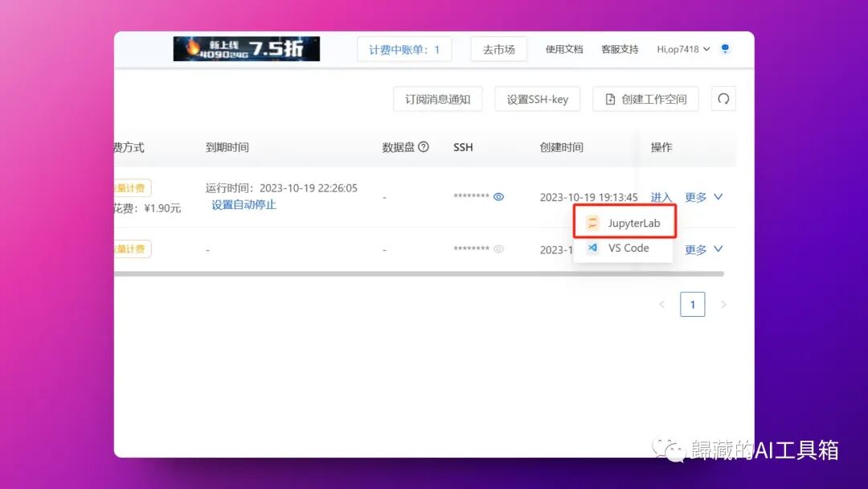Image resolution: width=868 pixels, height=489 pixels.
Task: Go to the market via 去市场
Action: pos(499,50)
